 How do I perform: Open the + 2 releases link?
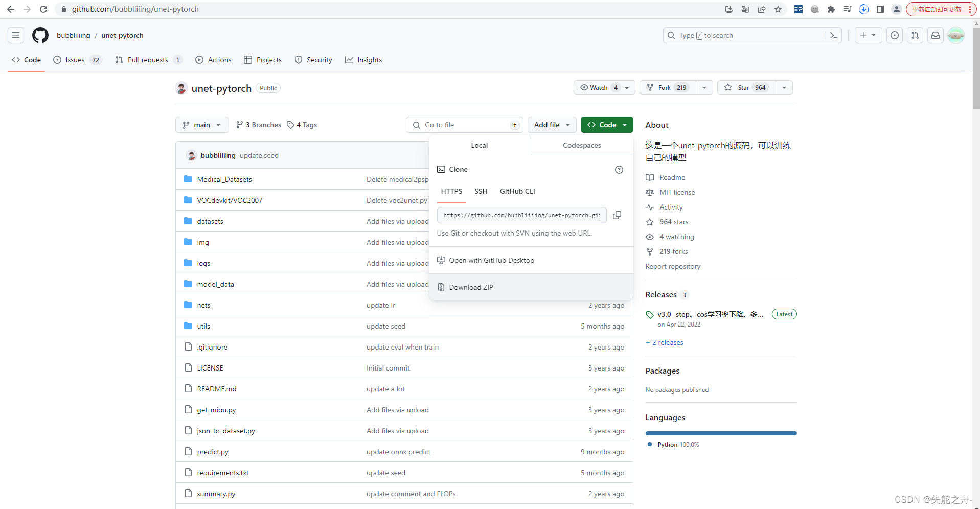pos(664,342)
